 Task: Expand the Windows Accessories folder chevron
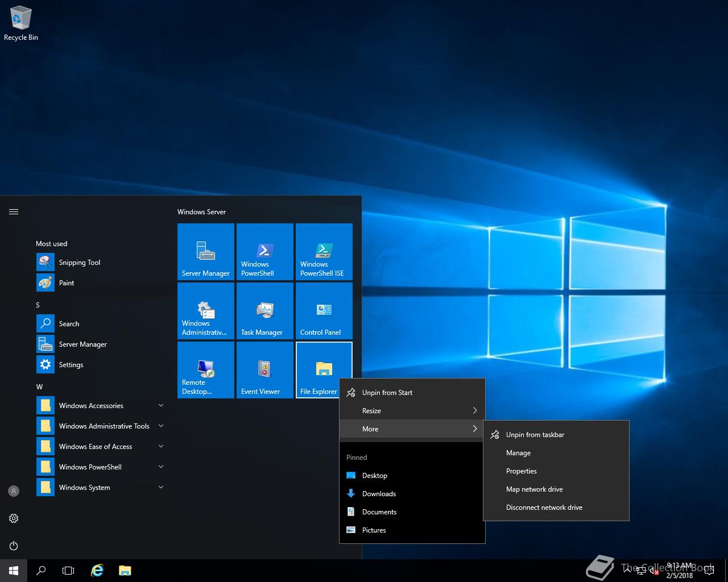coord(161,405)
